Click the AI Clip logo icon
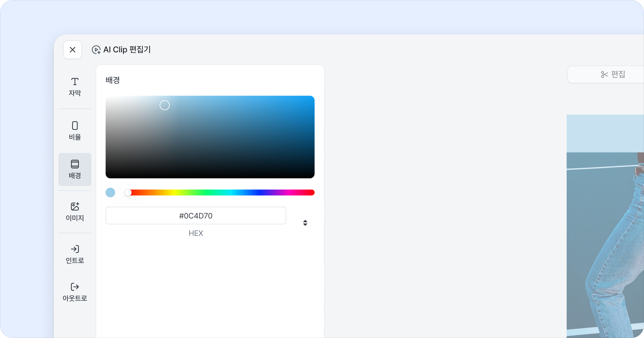The width and height of the screenshot is (644, 338). 96,50
